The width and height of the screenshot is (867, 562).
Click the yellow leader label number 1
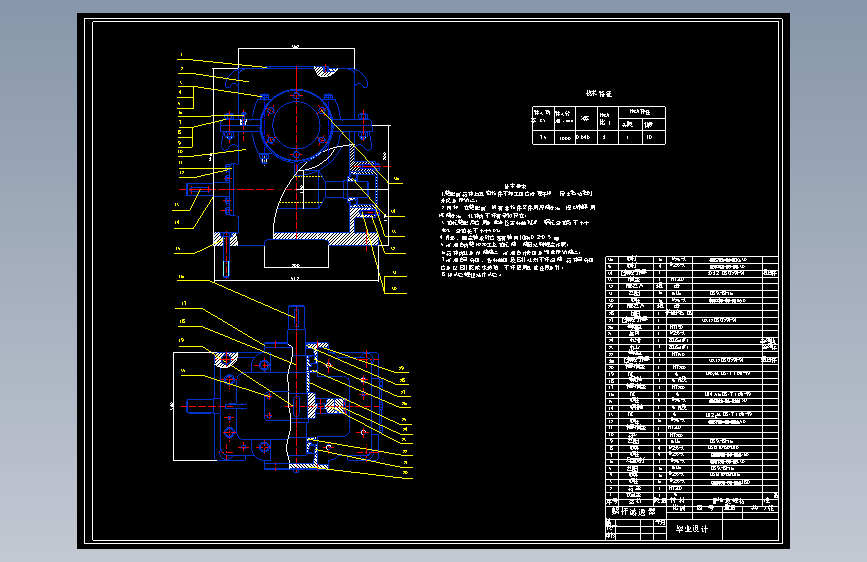point(181,55)
